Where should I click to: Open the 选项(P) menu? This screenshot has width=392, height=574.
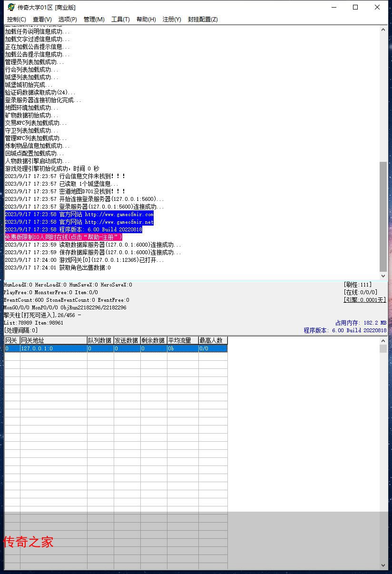pos(68,20)
